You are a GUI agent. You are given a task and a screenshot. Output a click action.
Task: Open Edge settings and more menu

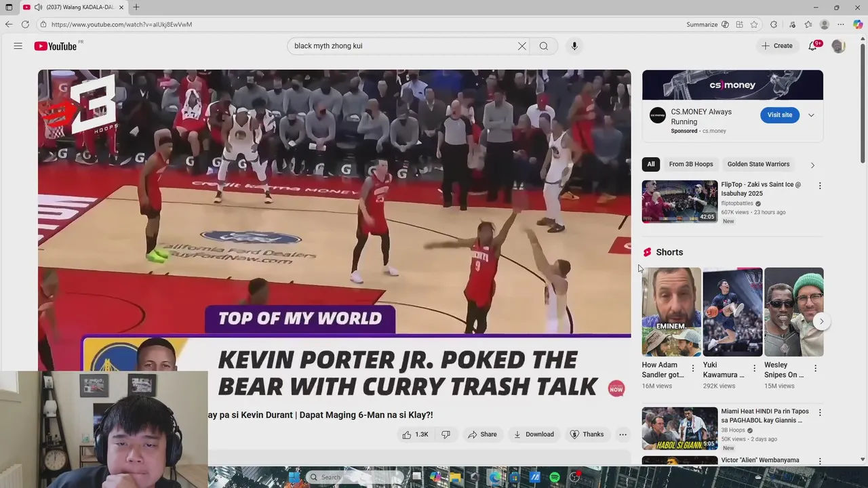841,24
